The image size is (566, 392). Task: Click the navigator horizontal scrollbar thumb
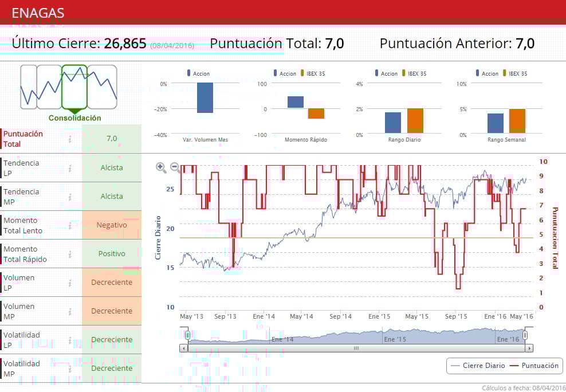click(356, 348)
